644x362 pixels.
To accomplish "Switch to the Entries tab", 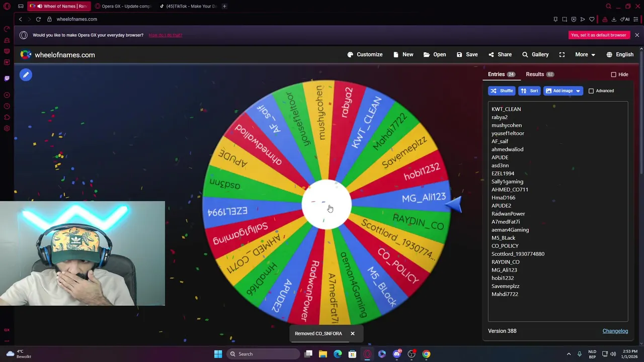I will click(501, 74).
